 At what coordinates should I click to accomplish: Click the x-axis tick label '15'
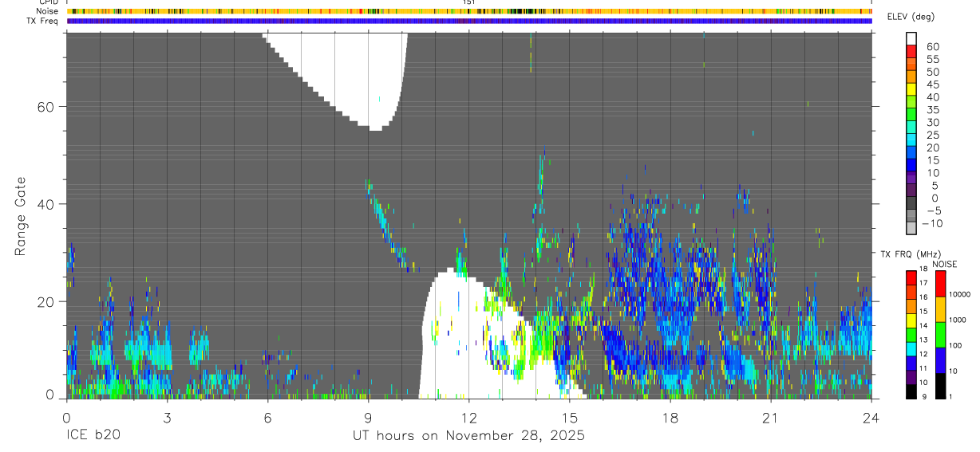[570, 418]
